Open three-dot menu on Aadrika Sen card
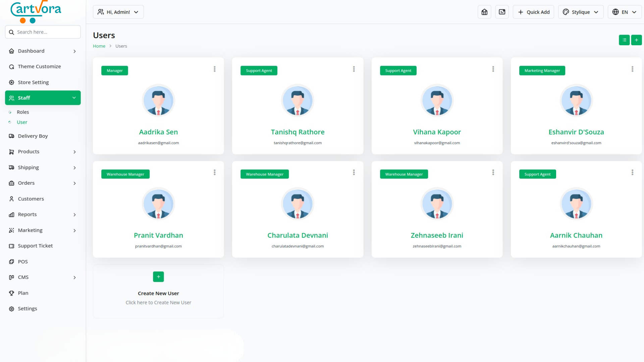This screenshot has height=362, width=644. tap(215, 69)
